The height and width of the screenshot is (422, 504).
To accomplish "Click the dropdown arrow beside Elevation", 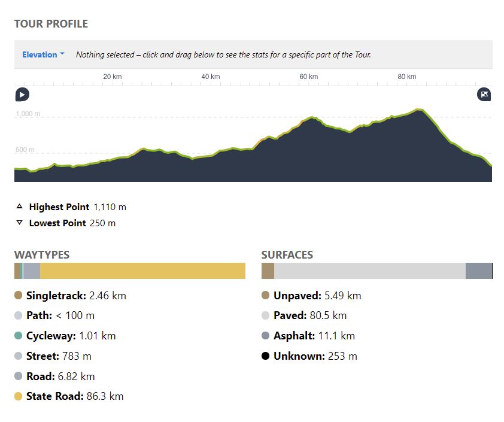I will 62,54.
